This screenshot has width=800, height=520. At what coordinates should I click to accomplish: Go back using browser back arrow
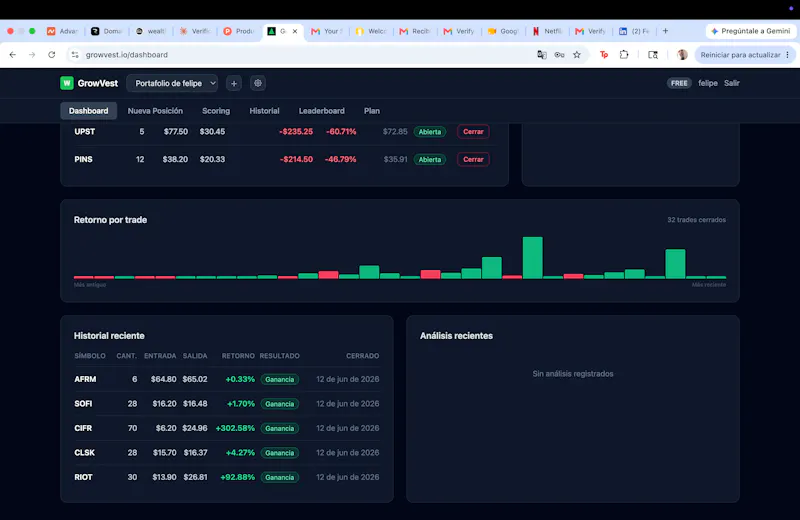13,55
